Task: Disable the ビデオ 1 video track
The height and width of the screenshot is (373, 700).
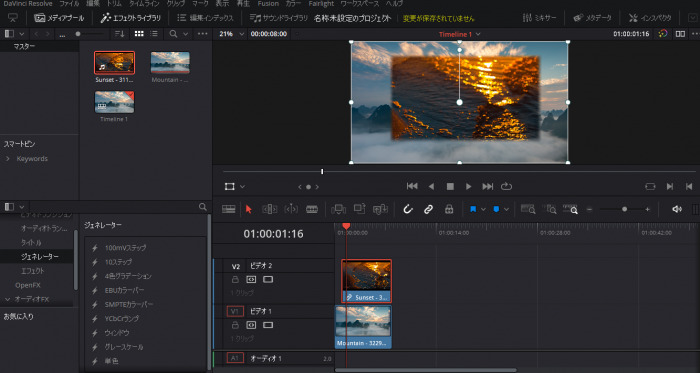Action: click(x=268, y=325)
